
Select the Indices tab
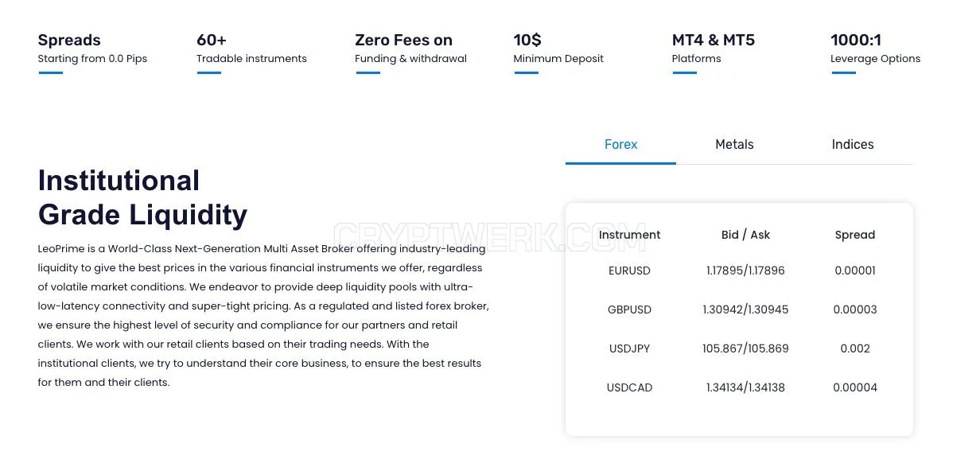coord(852,144)
